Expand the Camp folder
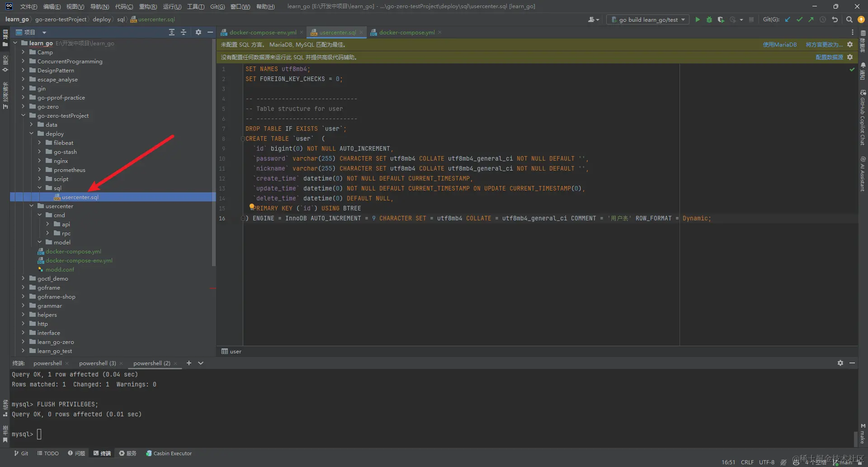 coord(23,52)
